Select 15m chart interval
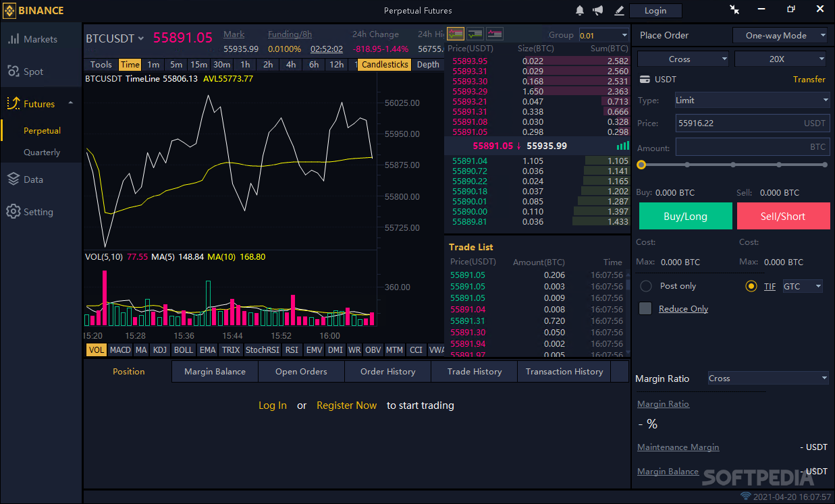The width and height of the screenshot is (835, 504). pyautogui.click(x=198, y=65)
